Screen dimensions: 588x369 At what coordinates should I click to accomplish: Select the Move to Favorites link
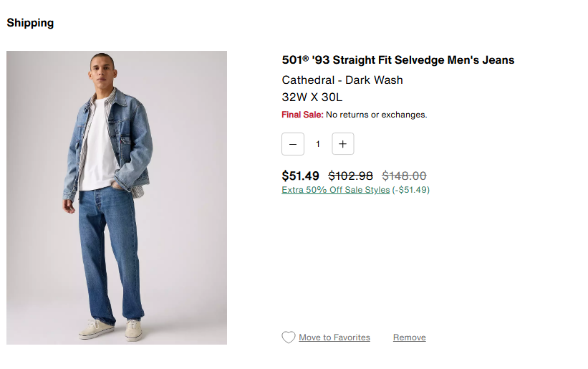(334, 337)
